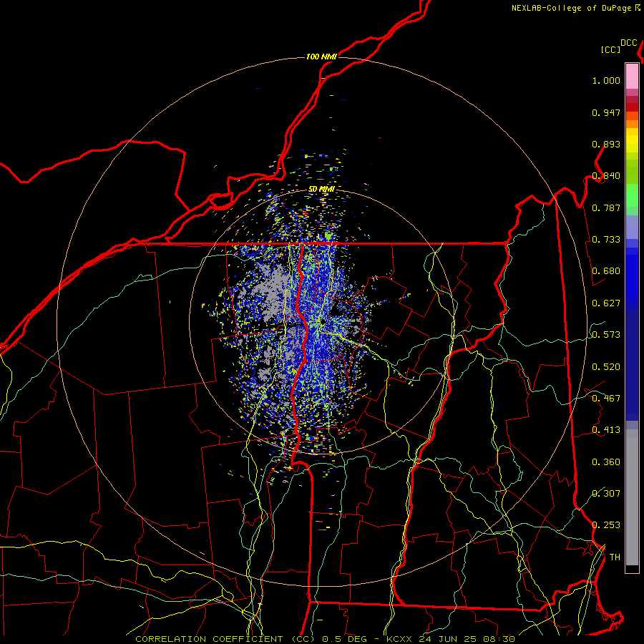
Task: Pick the bright green band on color bar
Action: pyautogui.click(x=632, y=195)
